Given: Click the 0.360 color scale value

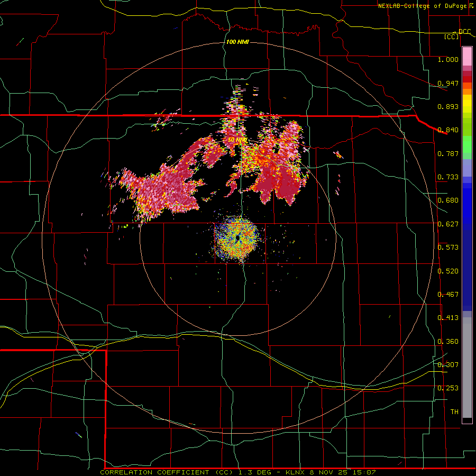Looking at the screenshot, I should coord(448,342).
